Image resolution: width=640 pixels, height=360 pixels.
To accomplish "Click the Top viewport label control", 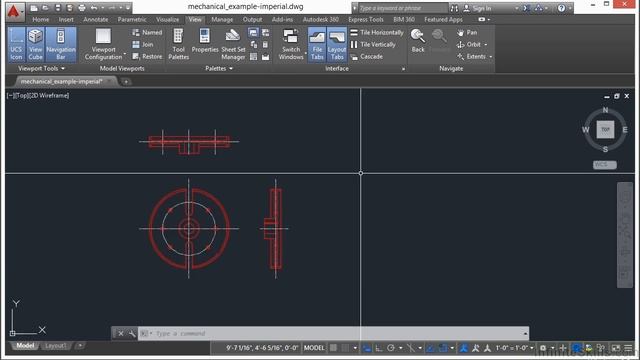I will (x=21, y=96).
